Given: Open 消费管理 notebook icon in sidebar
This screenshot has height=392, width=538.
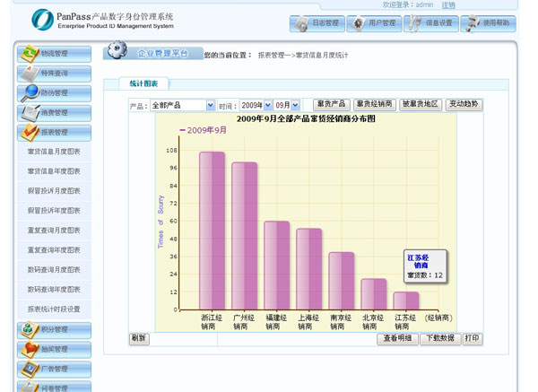Looking at the screenshot, I should pos(30,112).
